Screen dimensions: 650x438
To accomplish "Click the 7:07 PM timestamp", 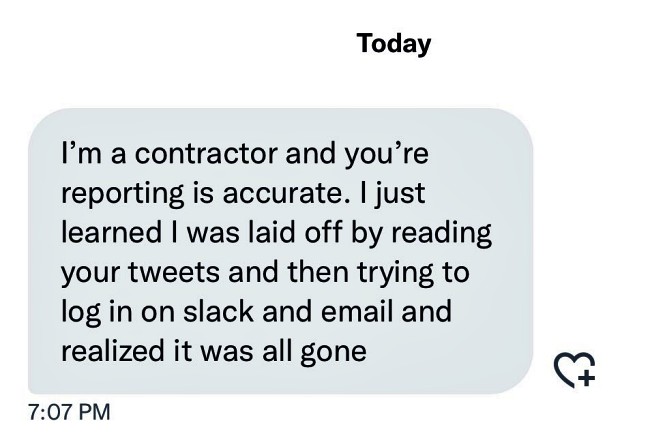I will [69, 412].
